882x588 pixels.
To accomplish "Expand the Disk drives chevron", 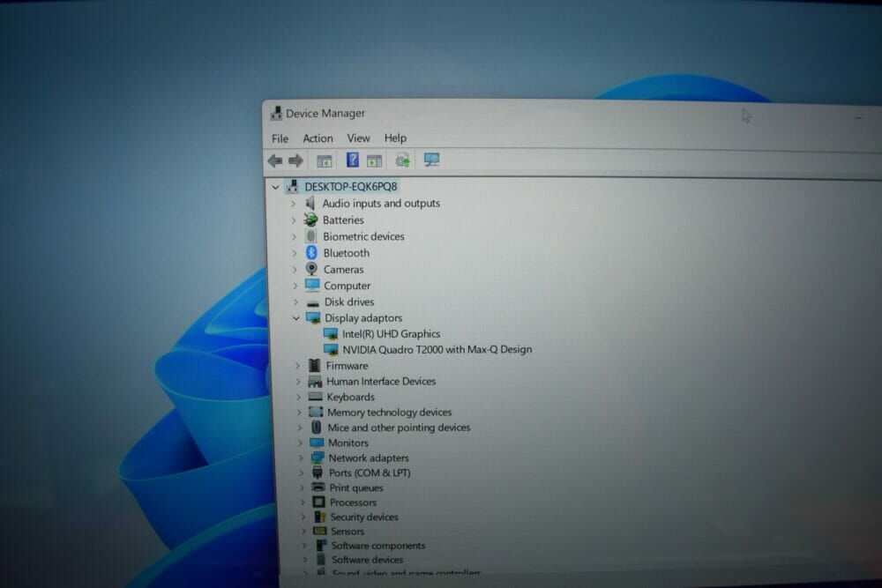I will (295, 302).
